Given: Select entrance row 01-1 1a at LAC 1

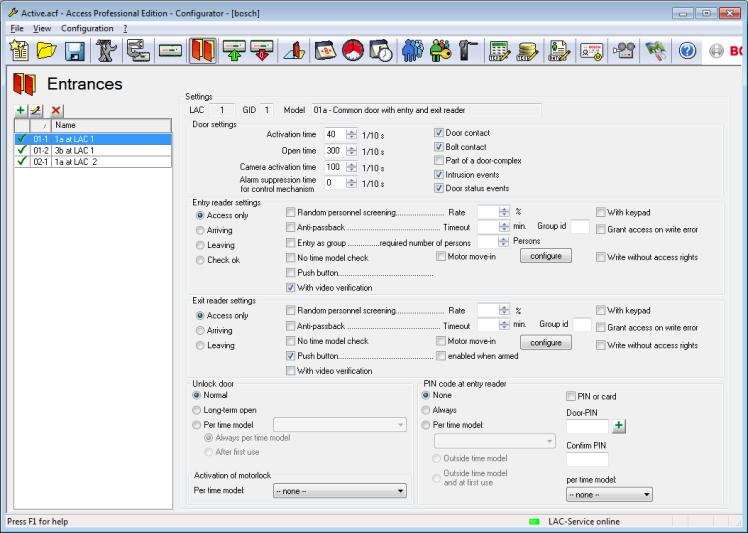Looking at the screenshot, I should [x=93, y=139].
